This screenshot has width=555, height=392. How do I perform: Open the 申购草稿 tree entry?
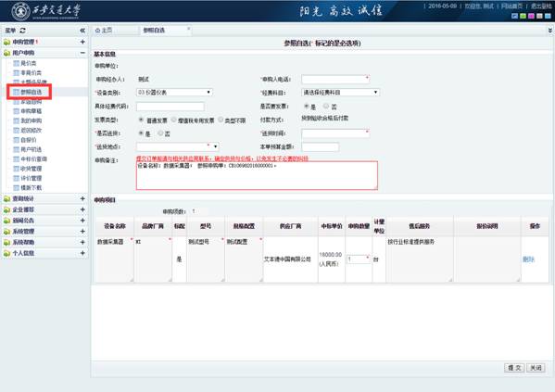click(31, 111)
